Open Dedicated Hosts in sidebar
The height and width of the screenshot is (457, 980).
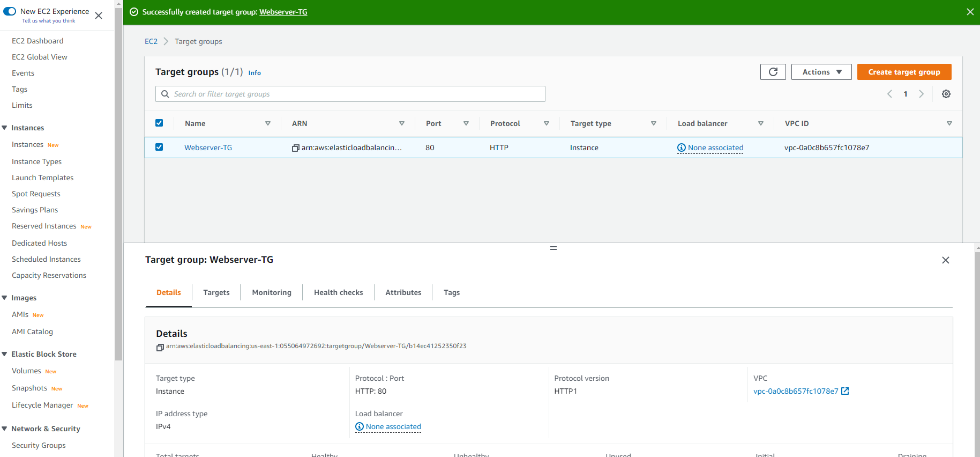[40, 243]
